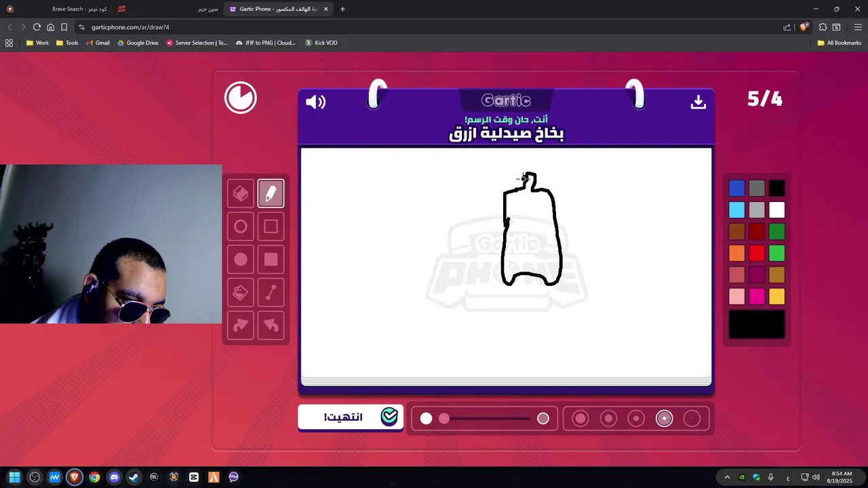Open the browser extensions puzzle icon

point(823,27)
